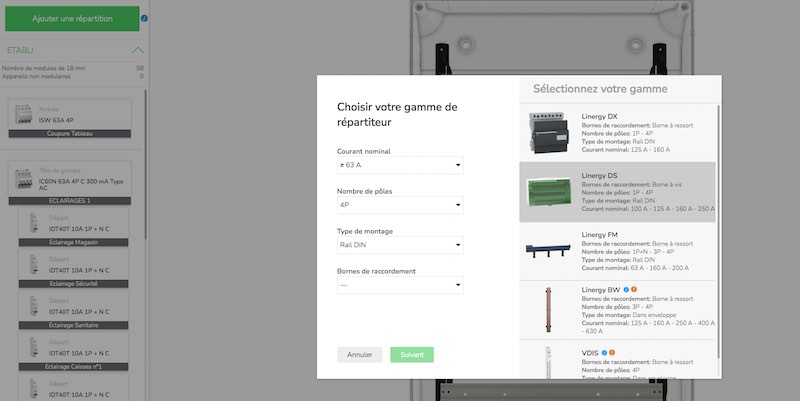The image size is (800, 401).
Task: Click the info icon beside Ajouter une répartition
Action: click(144, 18)
